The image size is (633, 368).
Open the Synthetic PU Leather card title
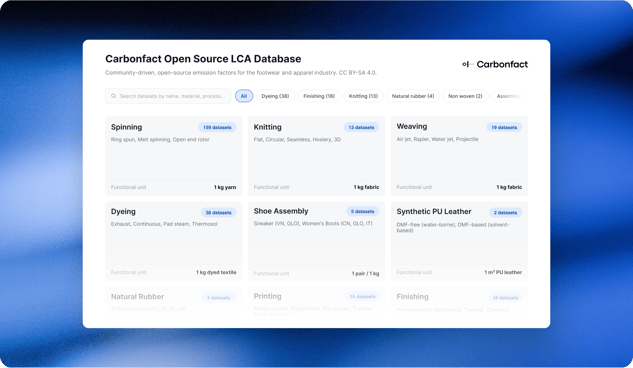tap(434, 211)
